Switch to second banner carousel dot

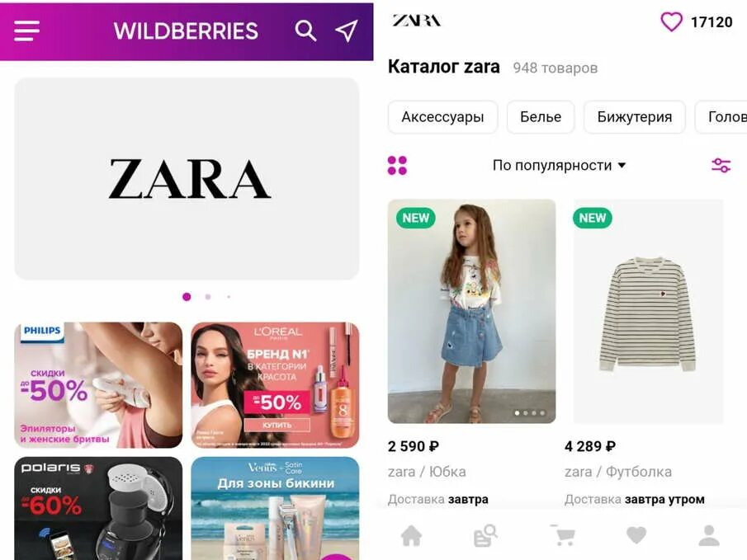click(208, 297)
